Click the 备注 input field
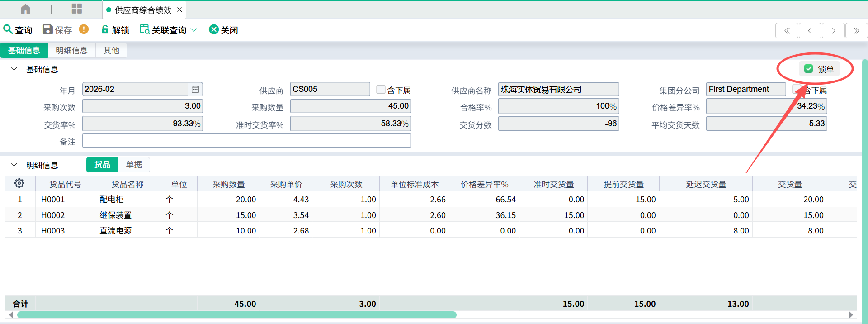The width and height of the screenshot is (868, 324). 246,141
